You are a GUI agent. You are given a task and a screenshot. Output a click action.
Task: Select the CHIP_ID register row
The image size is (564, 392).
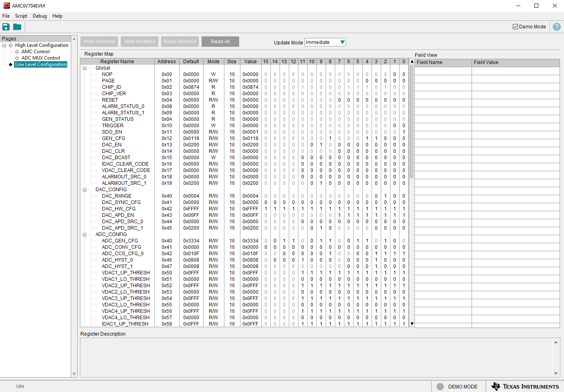point(244,87)
